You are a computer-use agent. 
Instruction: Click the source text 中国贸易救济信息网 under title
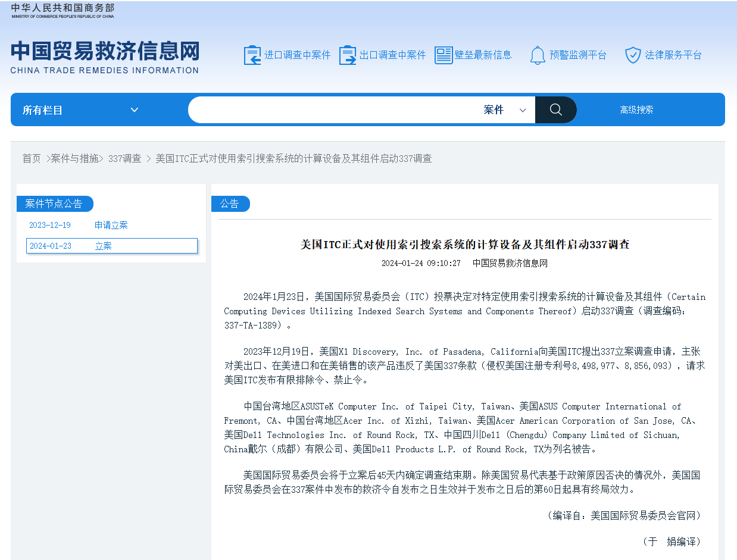pos(510,263)
